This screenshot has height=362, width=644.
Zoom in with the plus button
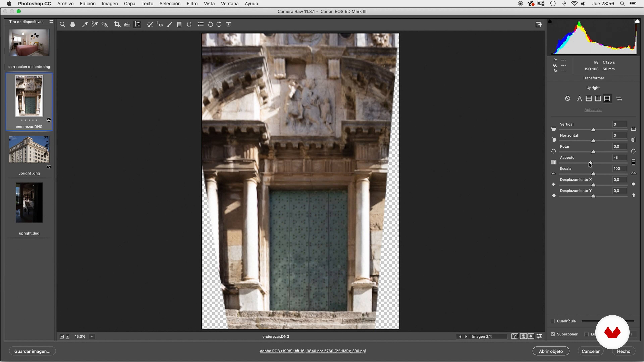67,337
